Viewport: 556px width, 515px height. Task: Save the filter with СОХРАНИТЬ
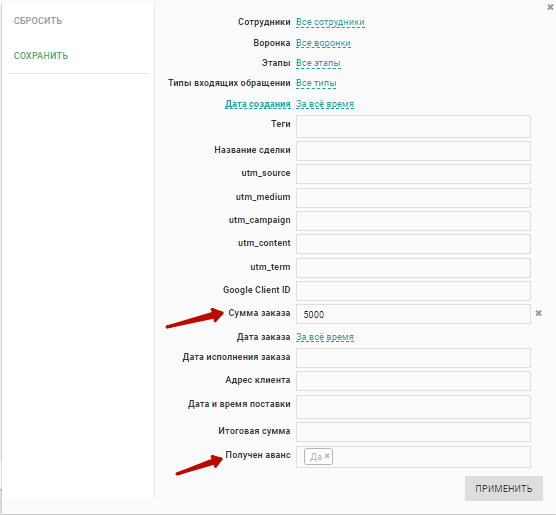[x=41, y=55]
